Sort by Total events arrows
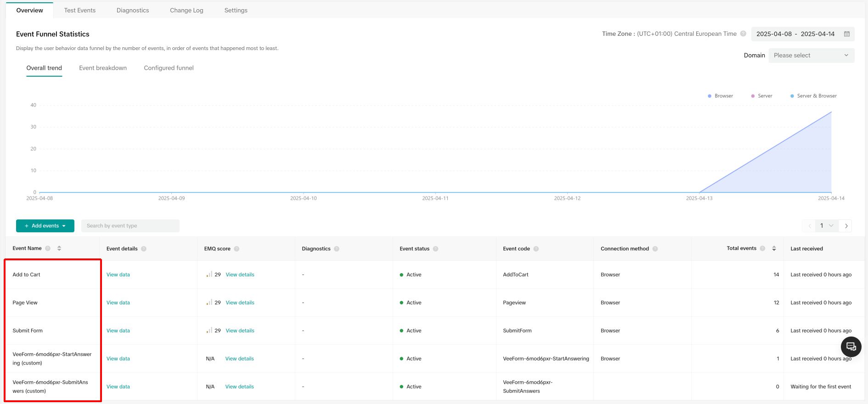Image resolution: width=868 pixels, height=404 pixels. pos(774,248)
